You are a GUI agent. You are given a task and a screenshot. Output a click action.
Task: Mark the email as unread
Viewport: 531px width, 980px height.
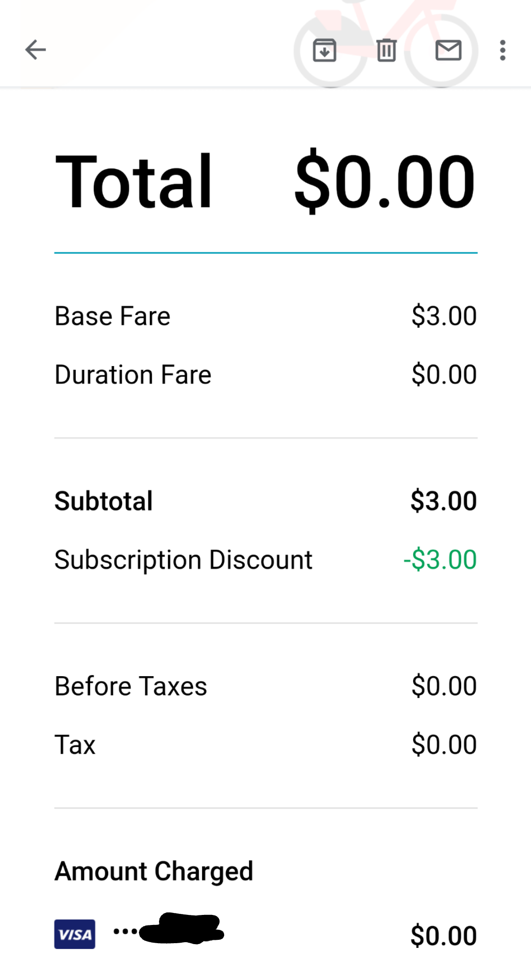pos(448,50)
